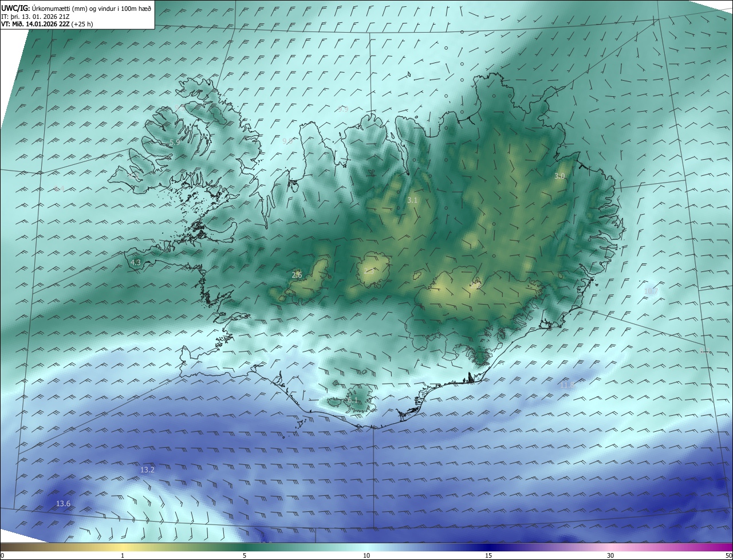The image size is (733, 560).
Task: Click the 50 tick on the color scale
Action: (728, 555)
